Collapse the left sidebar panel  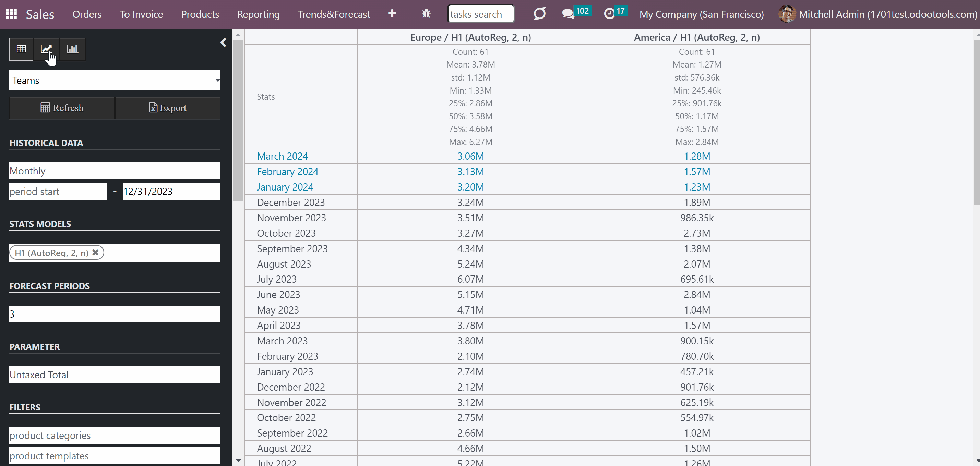[x=223, y=42]
